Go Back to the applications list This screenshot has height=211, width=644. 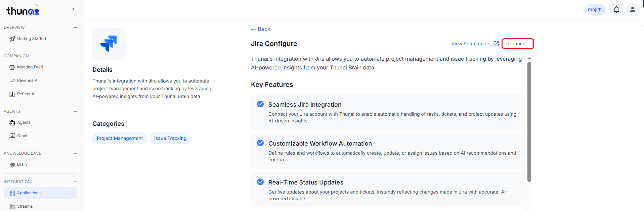tap(261, 29)
